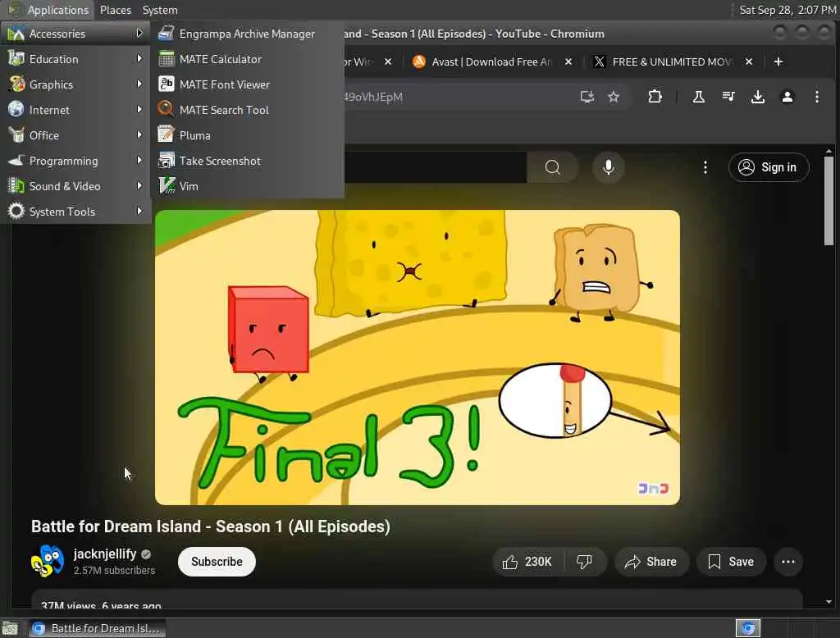Viewport: 840px width, 638px height.
Task: Subscribe to jacknjellify channel
Action: pos(217,562)
